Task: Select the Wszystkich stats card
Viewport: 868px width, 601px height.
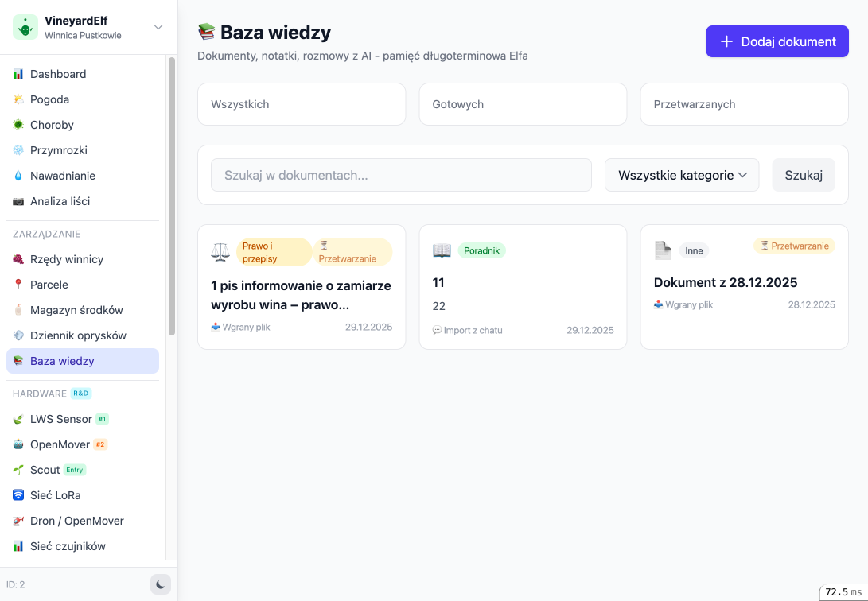Action: point(302,104)
